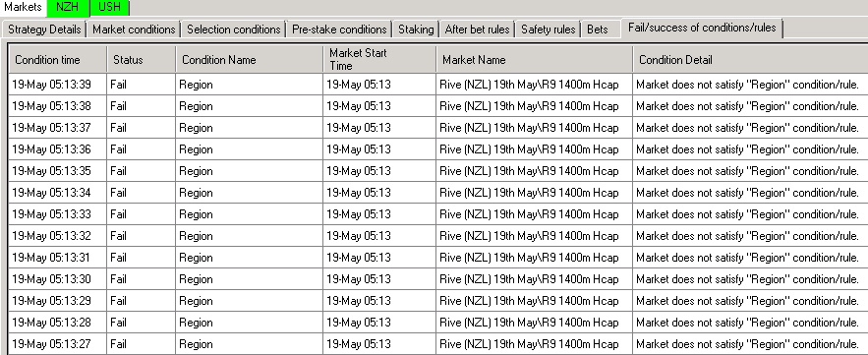Viewport: 868px width, 355px height.
Task: Select the row logged at 19-May 05:13:39
Action: point(438,85)
